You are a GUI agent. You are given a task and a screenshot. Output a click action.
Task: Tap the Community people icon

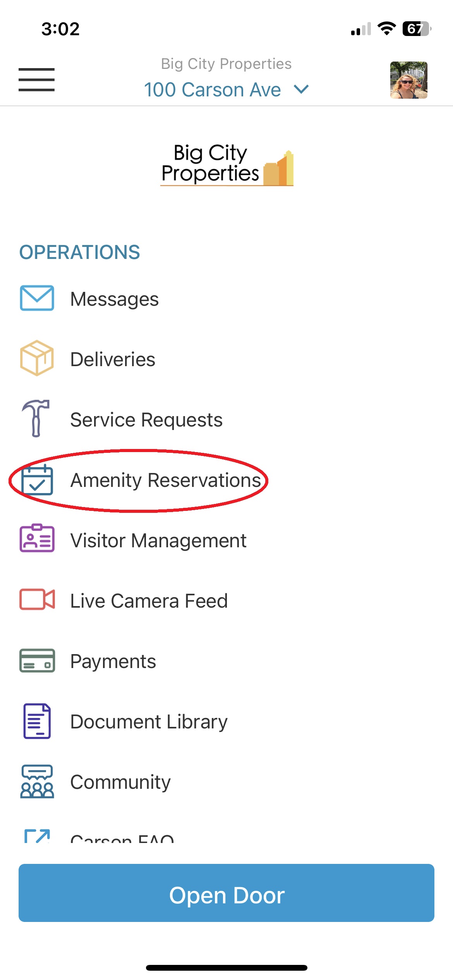(37, 781)
